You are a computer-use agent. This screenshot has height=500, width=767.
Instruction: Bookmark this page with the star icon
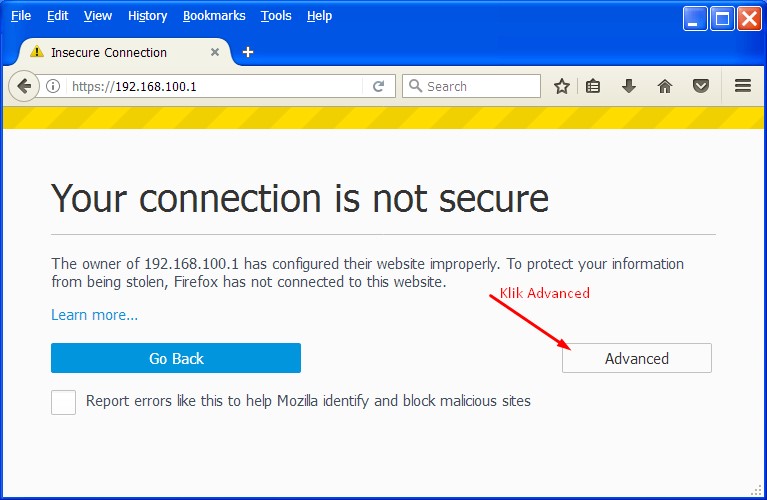[x=562, y=86]
